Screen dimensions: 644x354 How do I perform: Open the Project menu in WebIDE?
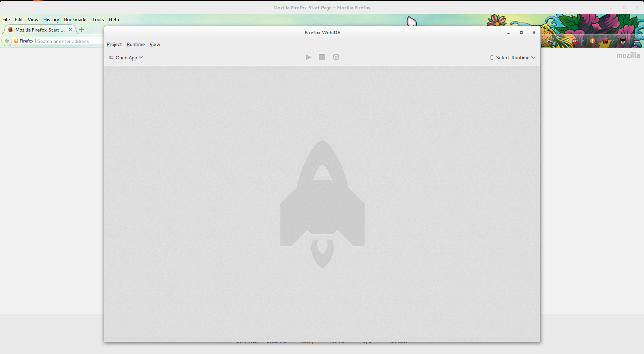click(x=114, y=44)
